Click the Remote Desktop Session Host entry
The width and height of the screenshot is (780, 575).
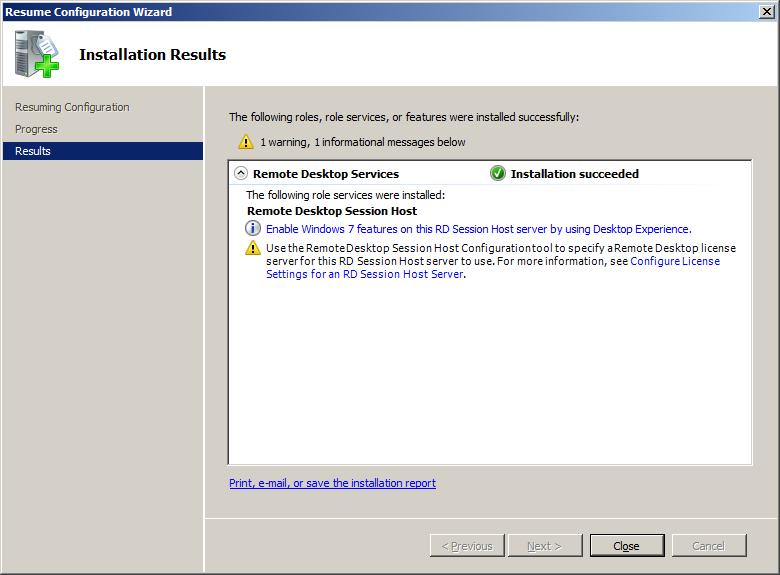pos(332,211)
